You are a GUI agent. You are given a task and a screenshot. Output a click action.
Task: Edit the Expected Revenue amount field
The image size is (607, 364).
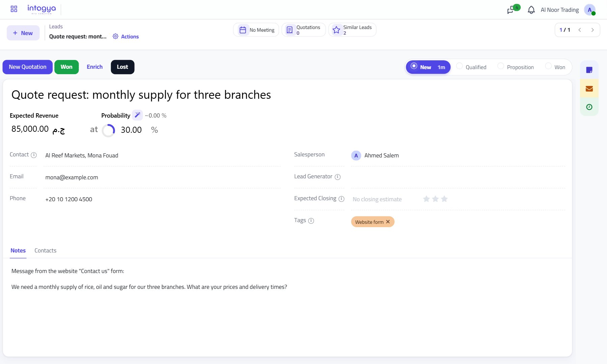coord(30,129)
